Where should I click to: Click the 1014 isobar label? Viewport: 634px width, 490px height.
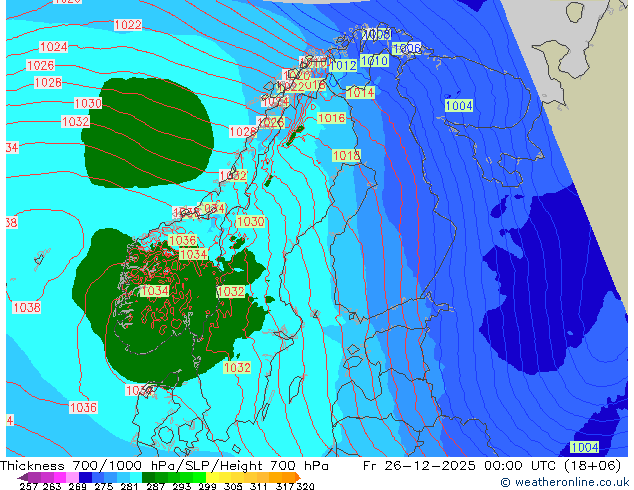click(360, 93)
